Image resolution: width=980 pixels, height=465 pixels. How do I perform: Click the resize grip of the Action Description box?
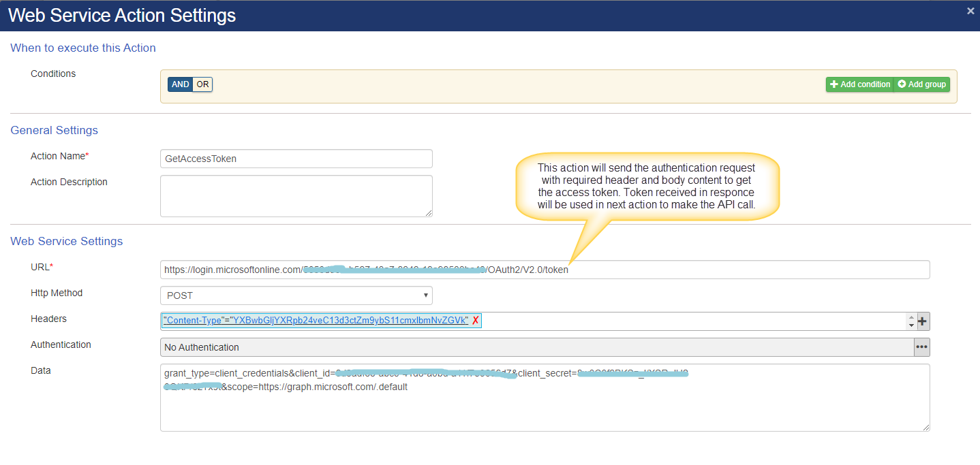click(x=429, y=214)
